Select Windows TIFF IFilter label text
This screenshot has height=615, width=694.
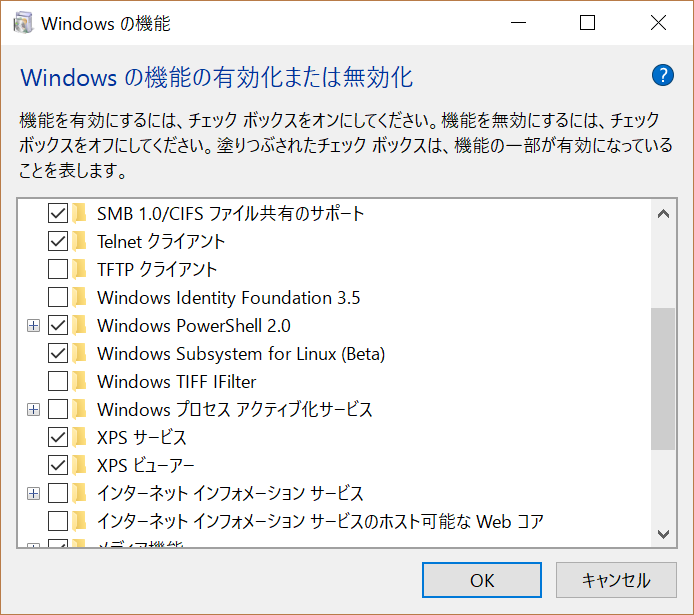[177, 381]
